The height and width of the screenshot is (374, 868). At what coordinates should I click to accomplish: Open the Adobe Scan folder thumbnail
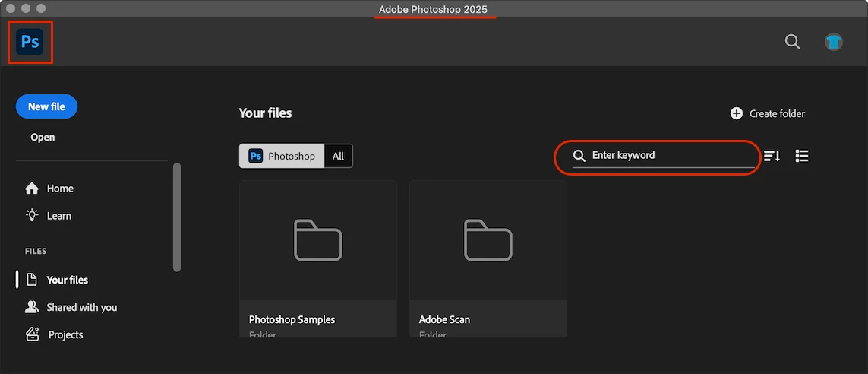tap(488, 240)
